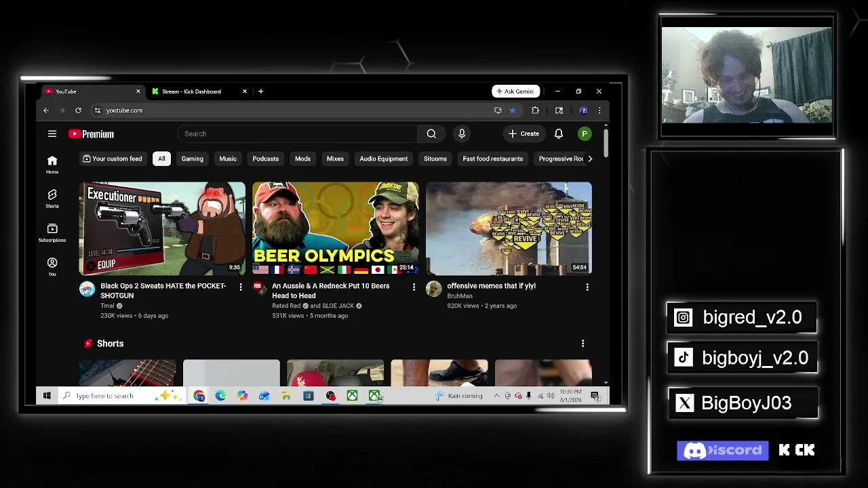Screen dimensions: 868x488
Task: Visit the BruhMan channel name link
Action: coord(460,296)
